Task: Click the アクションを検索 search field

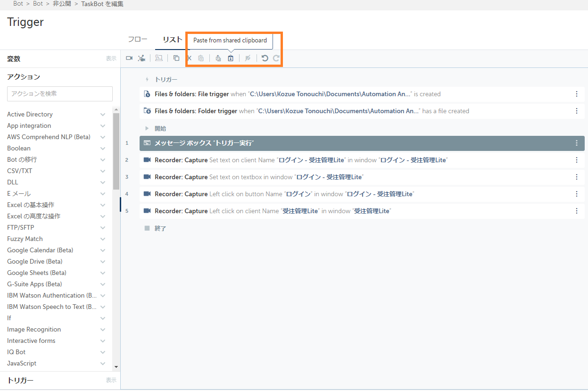Action: [x=60, y=93]
